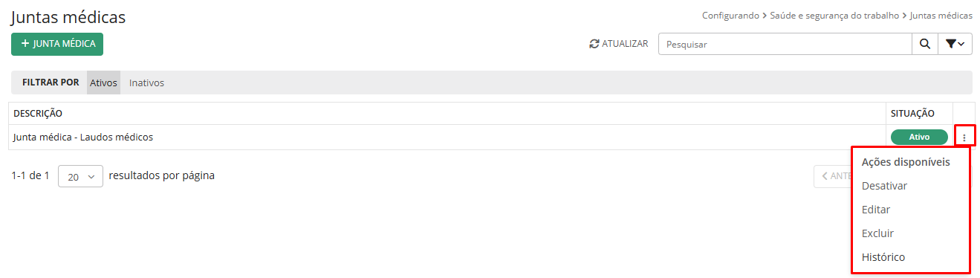Image resolution: width=980 pixels, height=278 pixels.
Task: Select Editar in the actions menu
Action: point(876,210)
